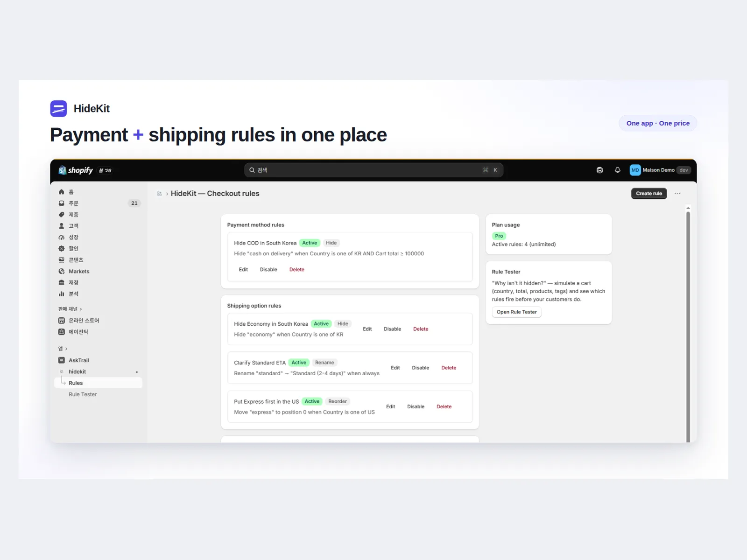
Task: Open Rule Tester in the sidebar
Action: coord(83,394)
